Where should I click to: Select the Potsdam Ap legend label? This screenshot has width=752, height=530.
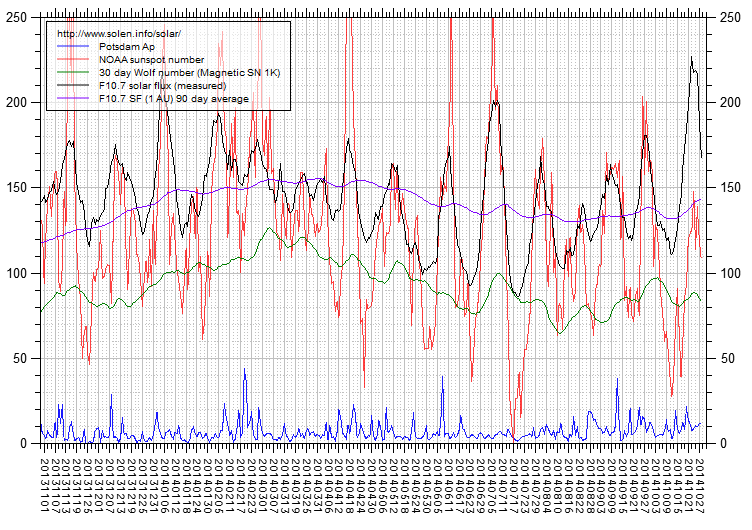click(x=128, y=46)
